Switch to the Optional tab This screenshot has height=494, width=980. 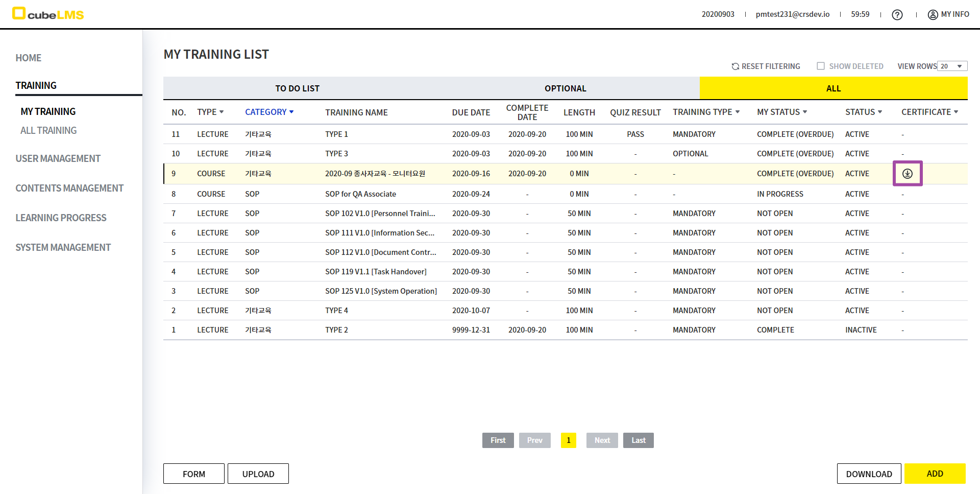point(565,88)
